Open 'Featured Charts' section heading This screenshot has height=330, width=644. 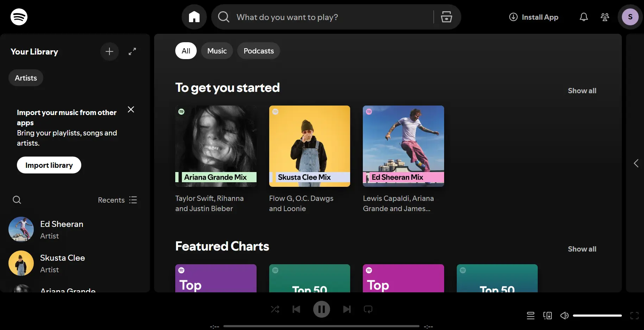[222, 246]
